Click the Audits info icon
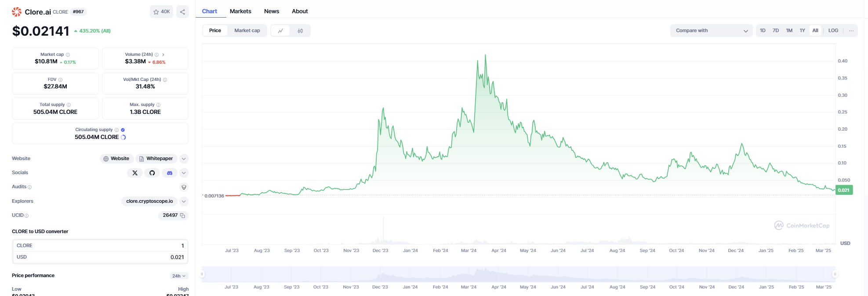This screenshot has height=296, width=868. pos(29,187)
